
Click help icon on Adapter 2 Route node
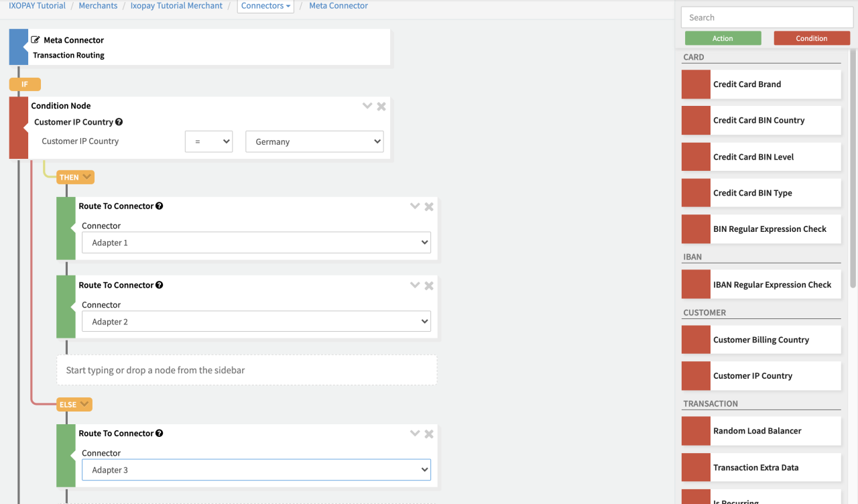(x=160, y=285)
